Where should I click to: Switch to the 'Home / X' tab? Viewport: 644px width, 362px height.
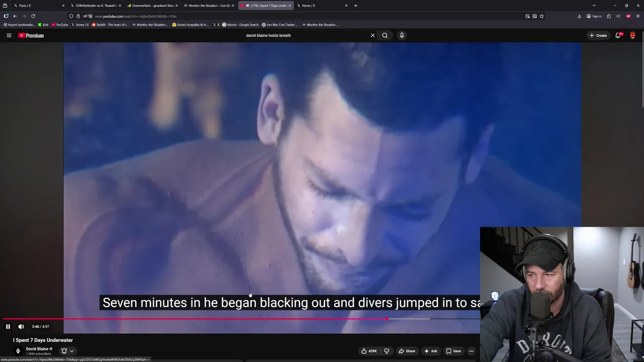(322, 6)
